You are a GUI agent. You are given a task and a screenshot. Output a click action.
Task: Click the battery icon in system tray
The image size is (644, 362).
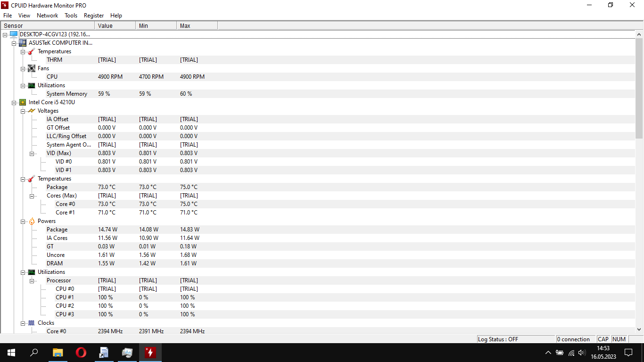coord(560,353)
